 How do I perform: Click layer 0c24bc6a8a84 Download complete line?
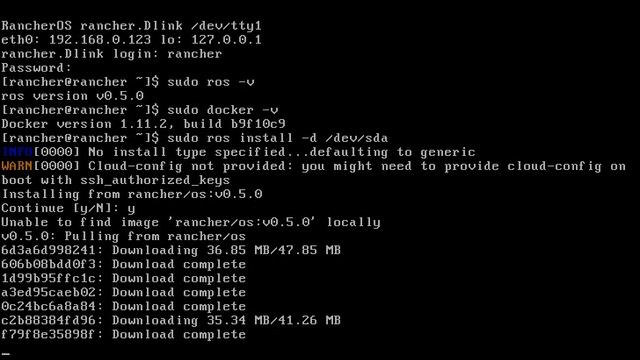pos(124,307)
